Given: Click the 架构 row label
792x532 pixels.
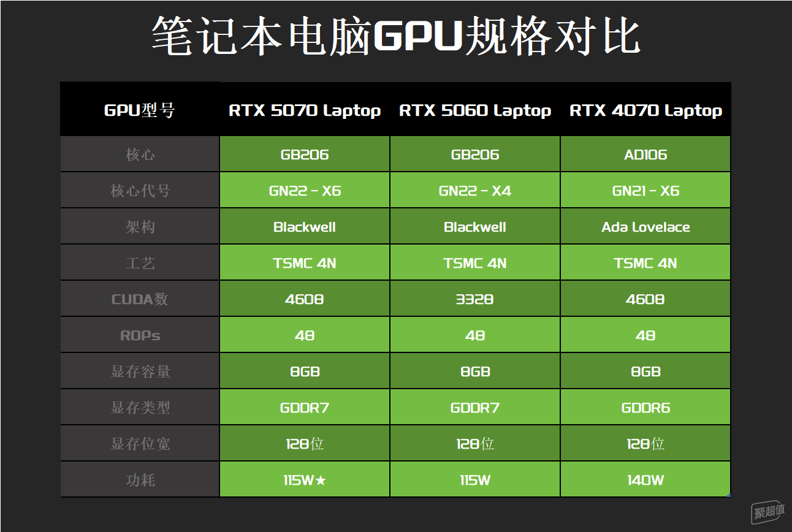Looking at the screenshot, I should pos(140,227).
